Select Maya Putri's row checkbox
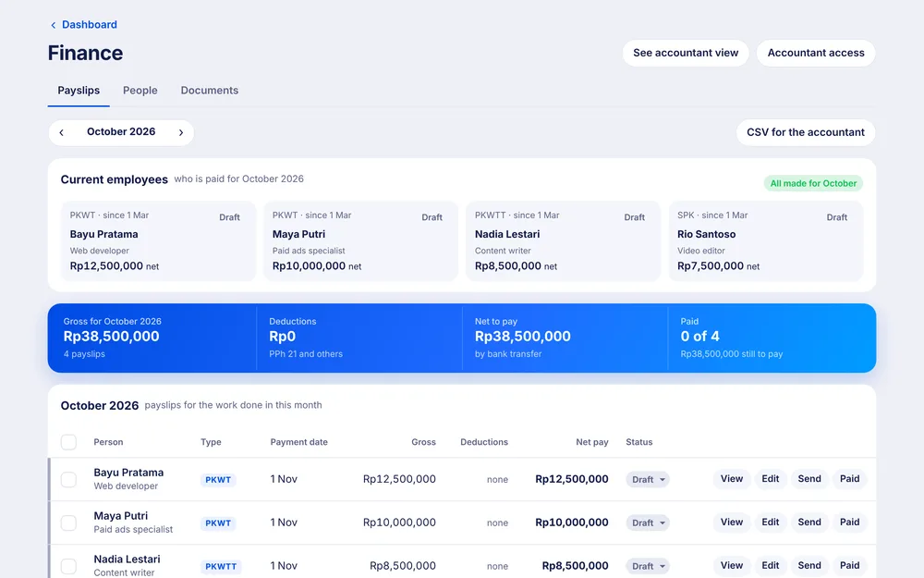 (x=68, y=523)
